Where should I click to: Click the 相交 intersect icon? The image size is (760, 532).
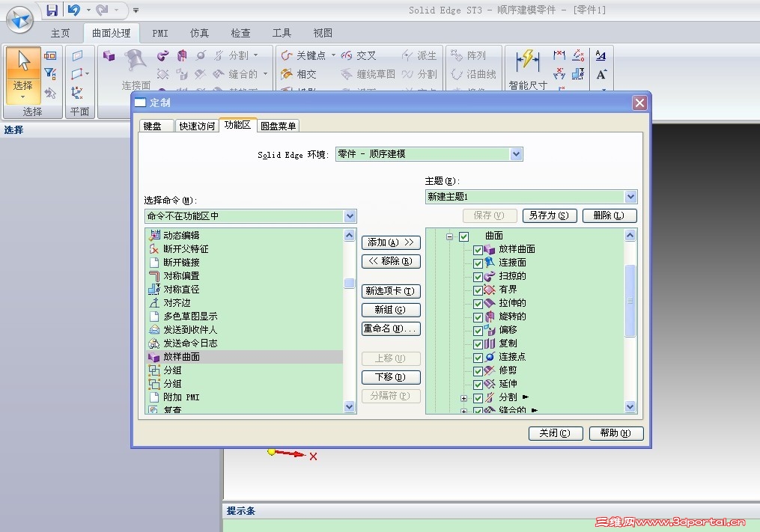point(287,74)
